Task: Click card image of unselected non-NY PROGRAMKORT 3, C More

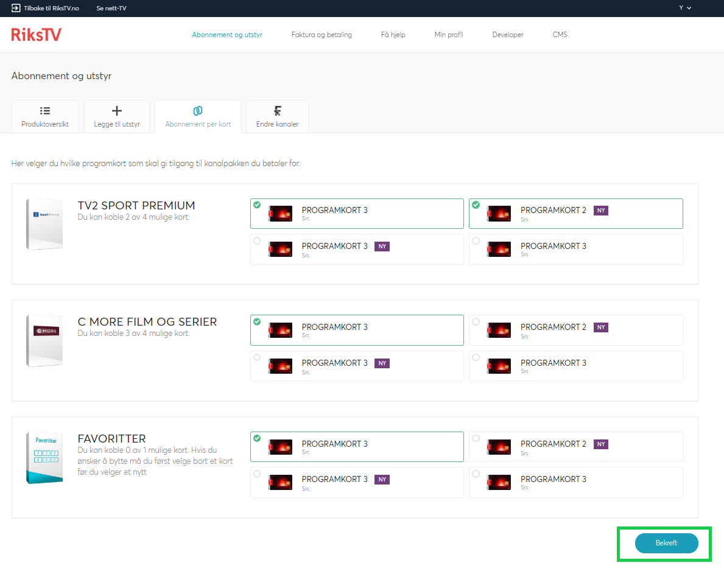Action: [499, 366]
